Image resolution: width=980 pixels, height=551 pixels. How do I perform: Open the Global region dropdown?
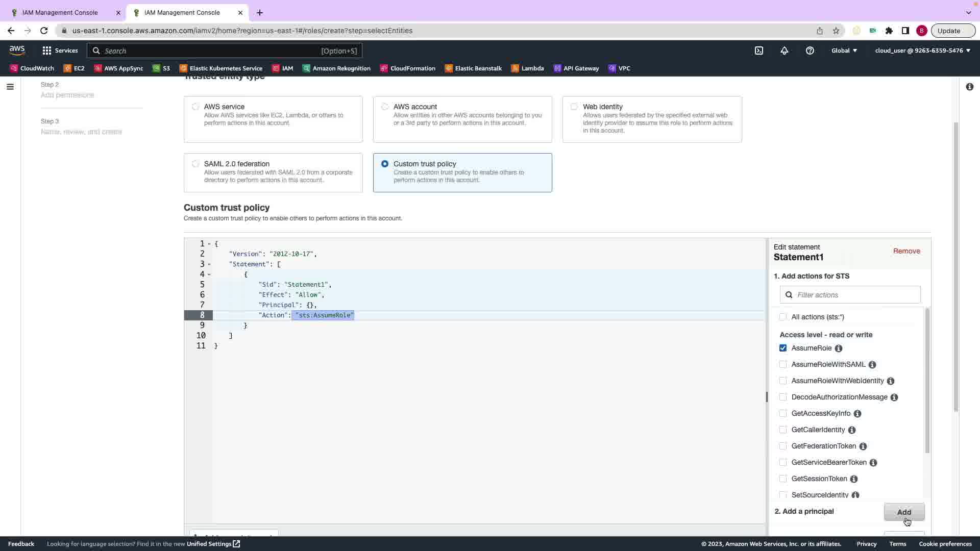(x=844, y=51)
